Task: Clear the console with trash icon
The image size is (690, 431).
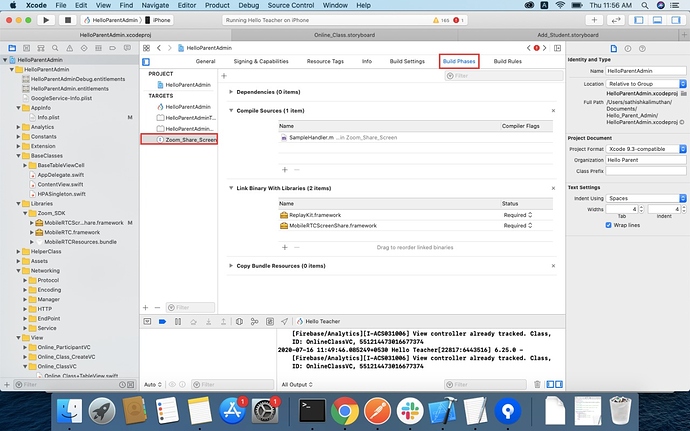Action: coord(537,384)
